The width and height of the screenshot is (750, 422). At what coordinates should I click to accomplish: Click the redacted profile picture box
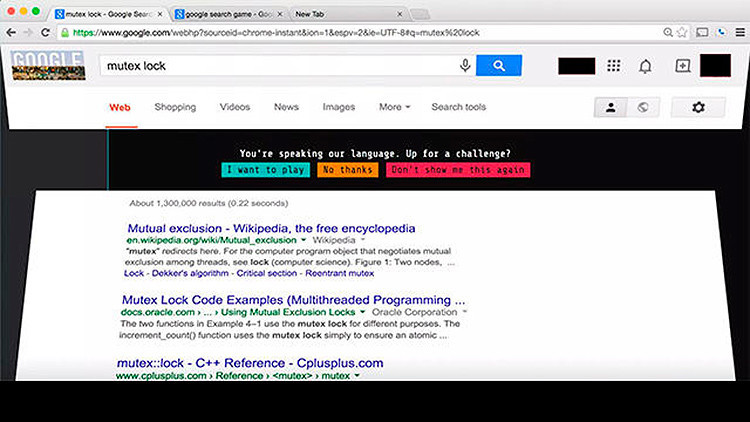click(715, 66)
